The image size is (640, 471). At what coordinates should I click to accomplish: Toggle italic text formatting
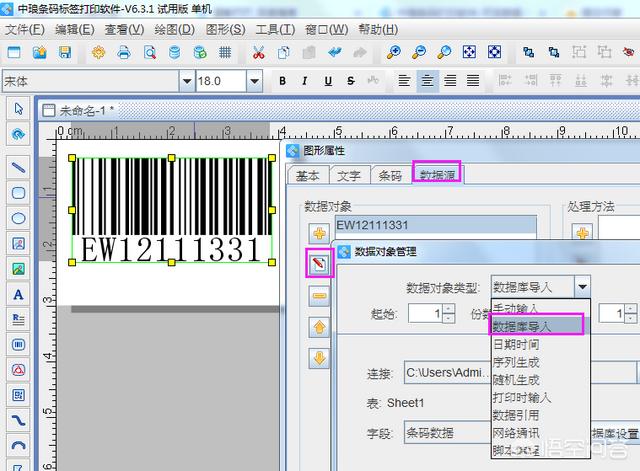click(304, 81)
